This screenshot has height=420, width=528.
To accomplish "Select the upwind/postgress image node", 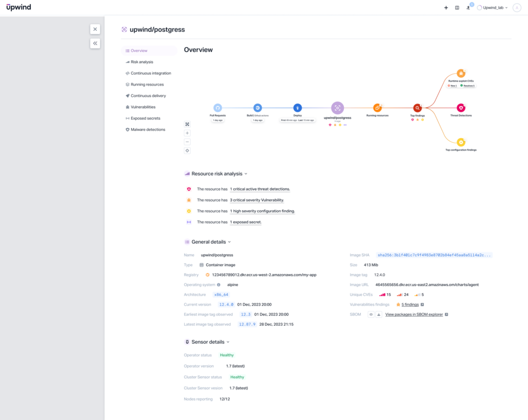I will (337, 108).
